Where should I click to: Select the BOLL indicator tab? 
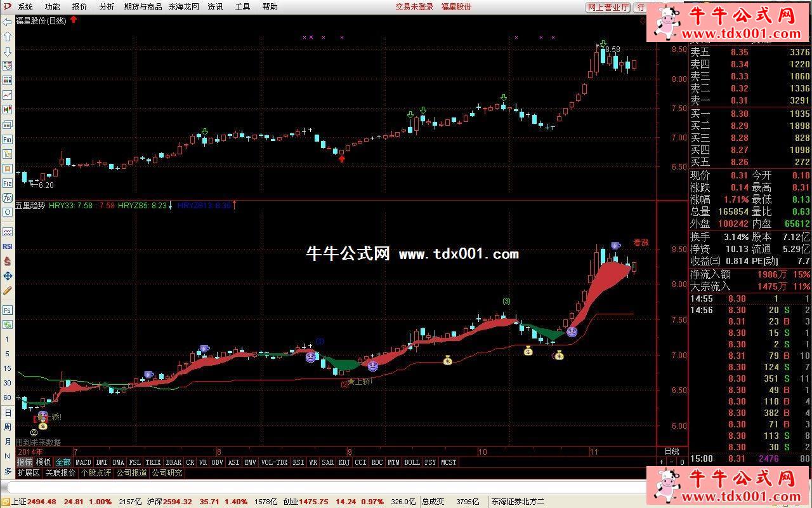[x=412, y=462]
